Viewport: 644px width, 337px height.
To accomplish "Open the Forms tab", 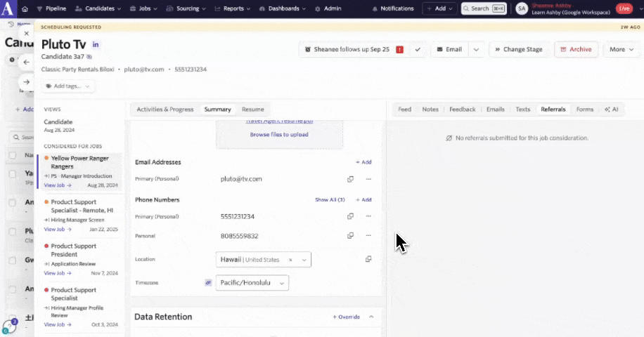I will pos(585,110).
